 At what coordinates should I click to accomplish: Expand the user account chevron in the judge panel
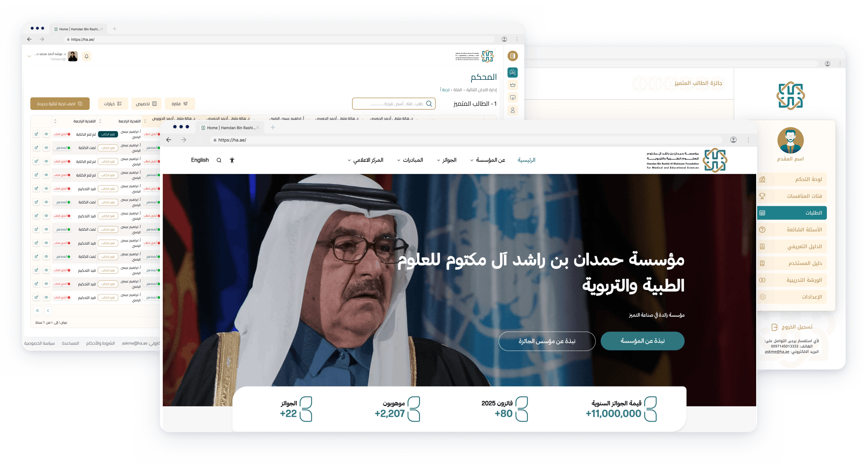click(29, 56)
